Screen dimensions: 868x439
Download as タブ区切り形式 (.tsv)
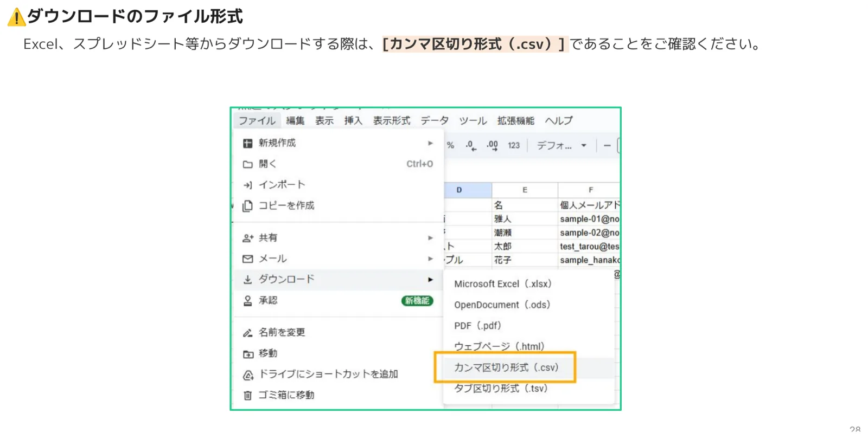(x=529, y=389)
